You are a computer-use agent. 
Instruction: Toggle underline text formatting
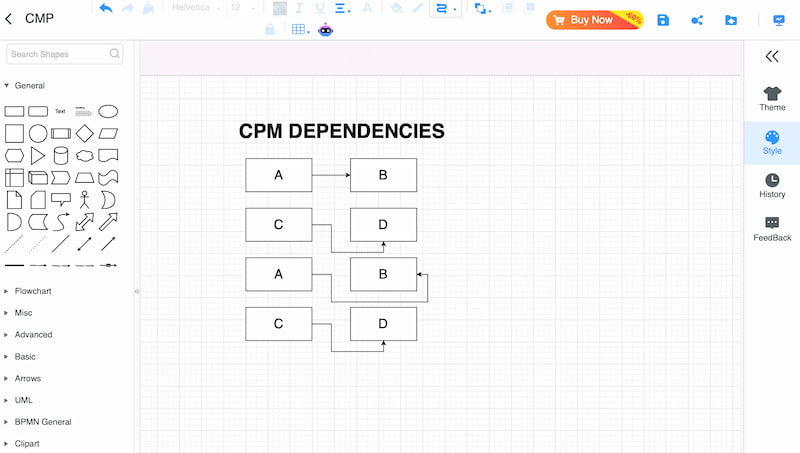(x=320, y=8)
